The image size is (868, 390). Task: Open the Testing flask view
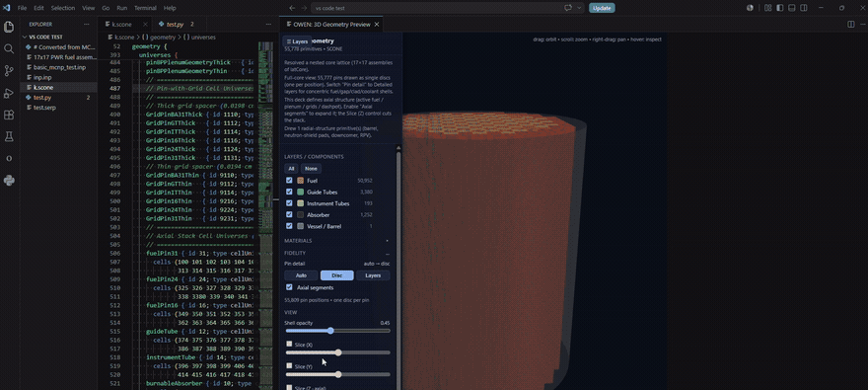tap(9, 136)
